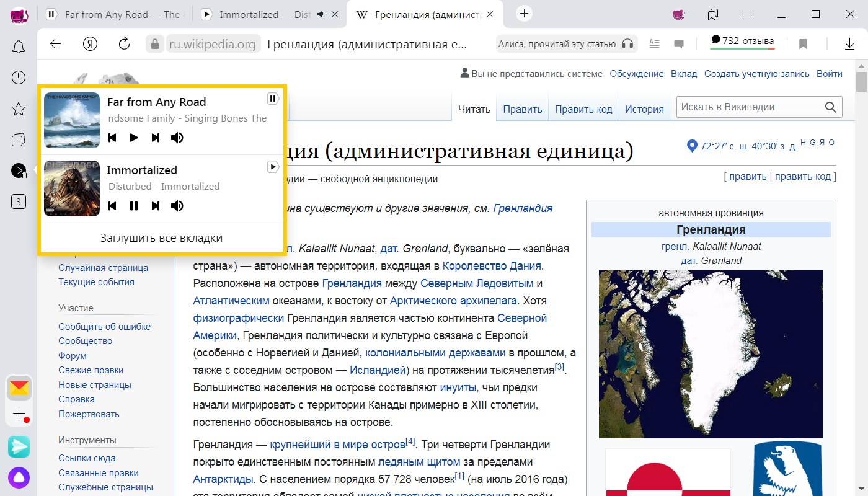Image resolution: width=868 pixels, height=496 pixels.
Task: Start Alice reading this article aloud
Action: 566,44
